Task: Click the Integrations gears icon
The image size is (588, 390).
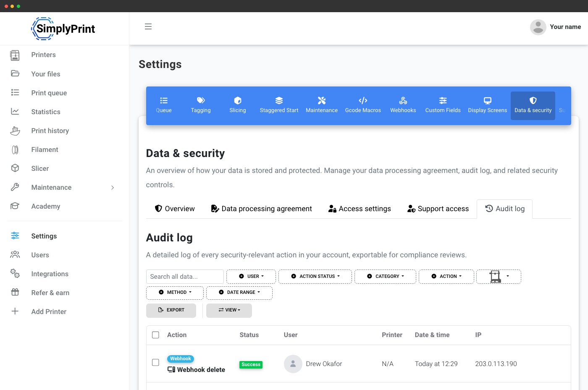Action: coord(15,273)
